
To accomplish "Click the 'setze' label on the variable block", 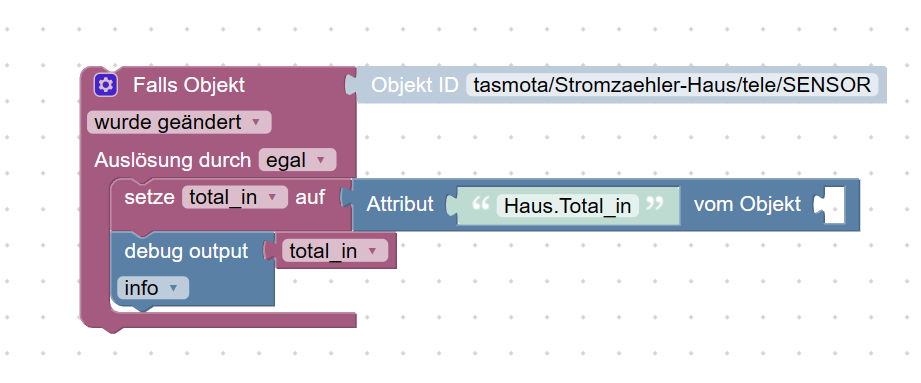I will click(149, 197).
